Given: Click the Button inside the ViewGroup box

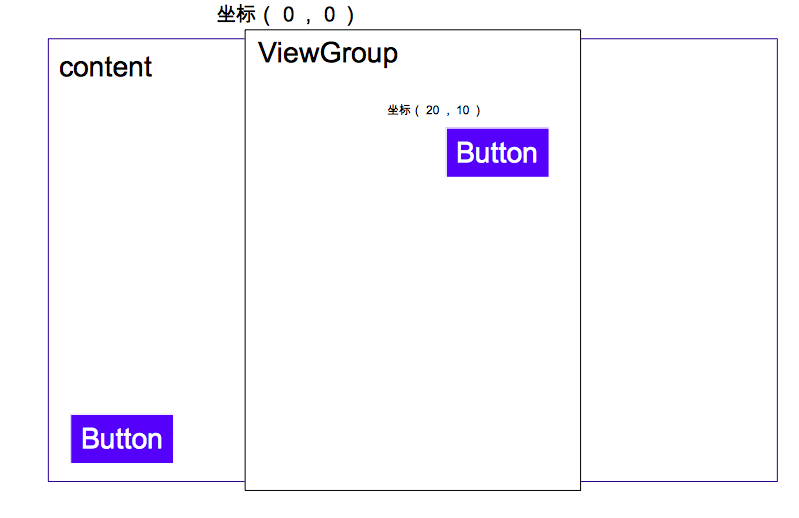Looking at the screenshot, I should [497, 153].
